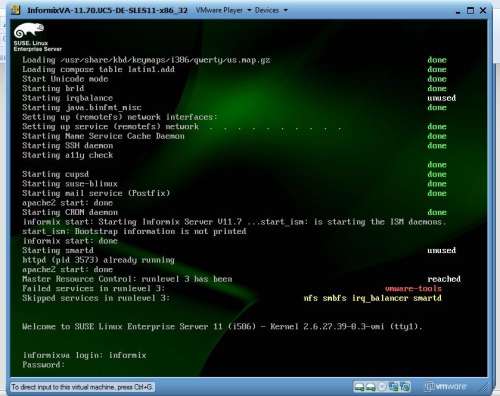The image size is (500, 396).
Task: Click the 'Starting java.binfmt_misc' line
Action: (x=82, y=108)
